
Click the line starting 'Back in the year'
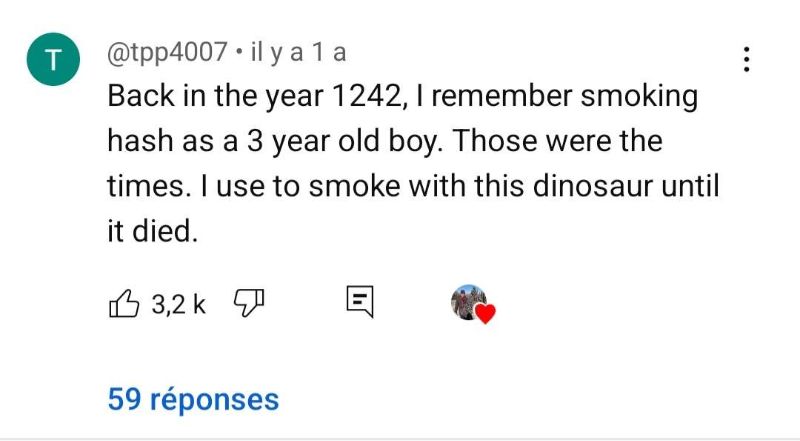402,98
